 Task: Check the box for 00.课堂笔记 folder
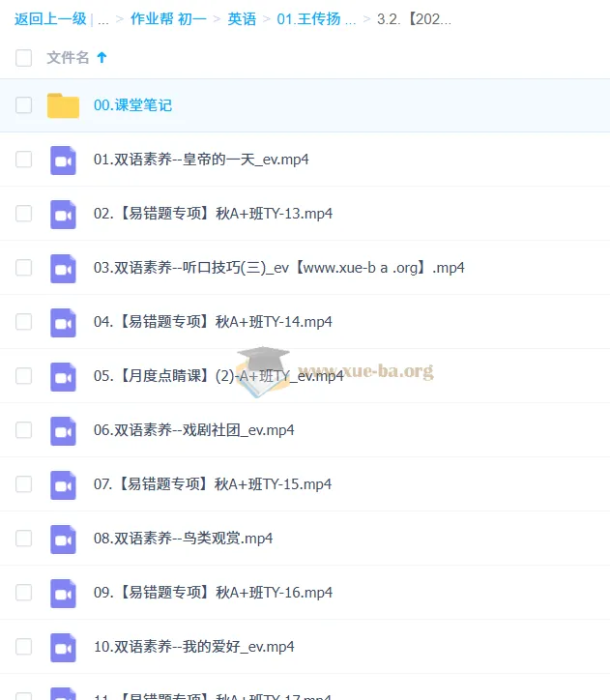(23, 105)
